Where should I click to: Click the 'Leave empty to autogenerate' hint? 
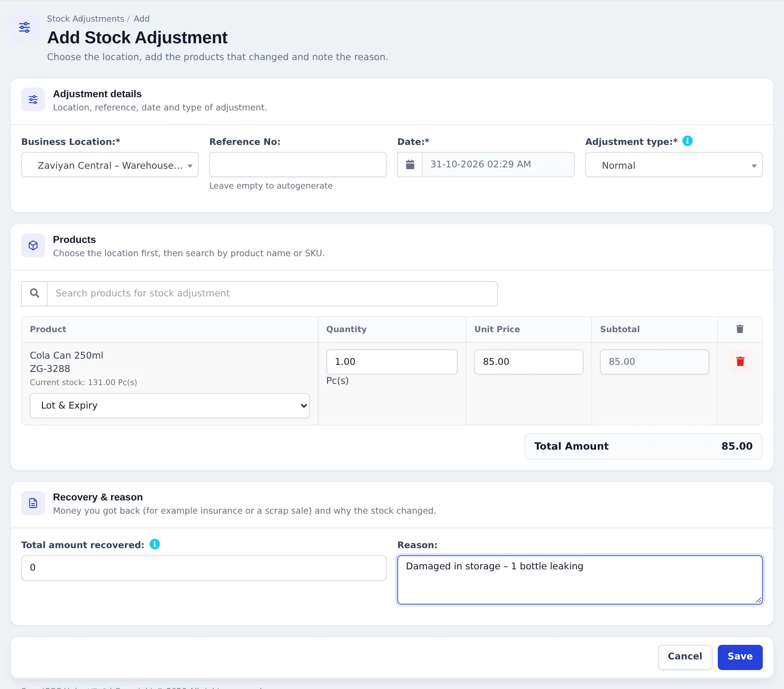[x=271, y=186]
